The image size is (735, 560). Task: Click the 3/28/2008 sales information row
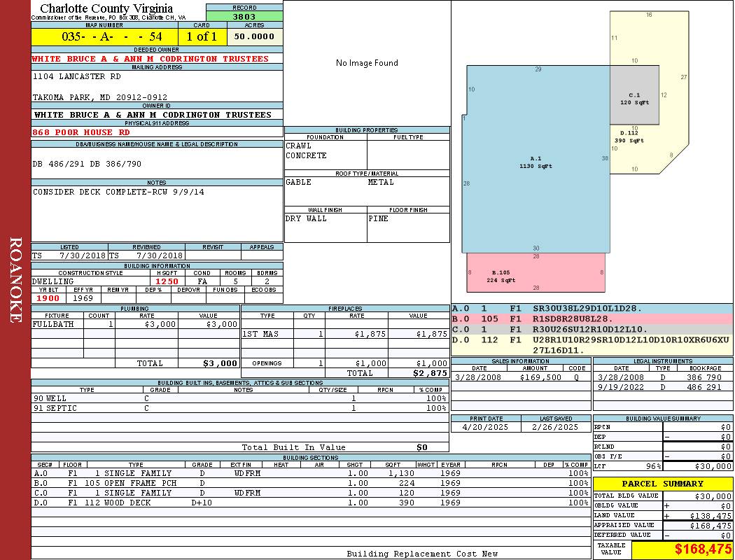pyautogui.click(x=521, y=377)
